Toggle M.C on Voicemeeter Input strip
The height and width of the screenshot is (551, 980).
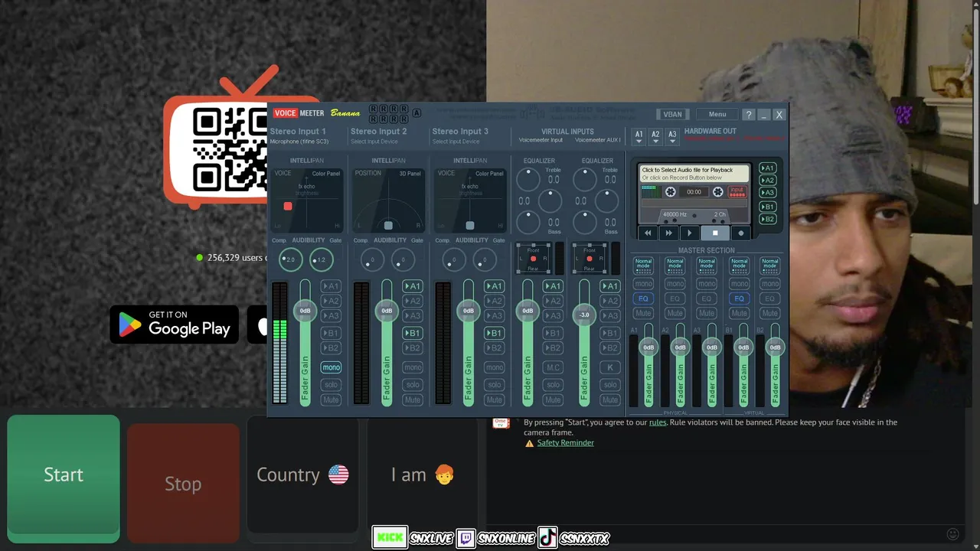553,367
